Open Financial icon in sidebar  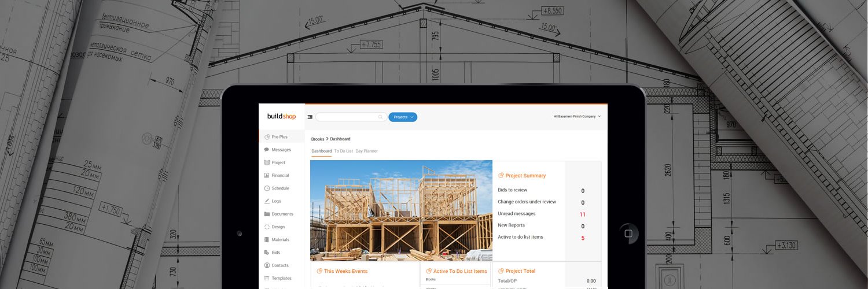tap(267, 175)
